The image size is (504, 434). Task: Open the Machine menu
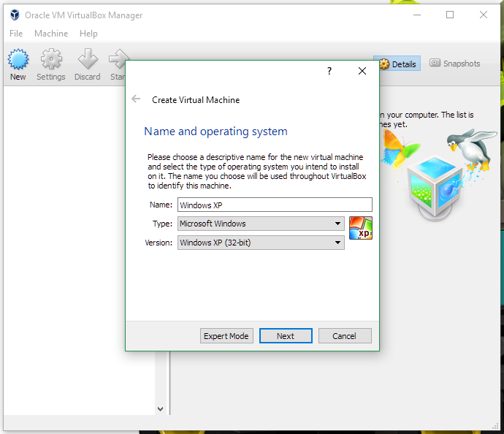pyautogui.click(x=51, y=34)
